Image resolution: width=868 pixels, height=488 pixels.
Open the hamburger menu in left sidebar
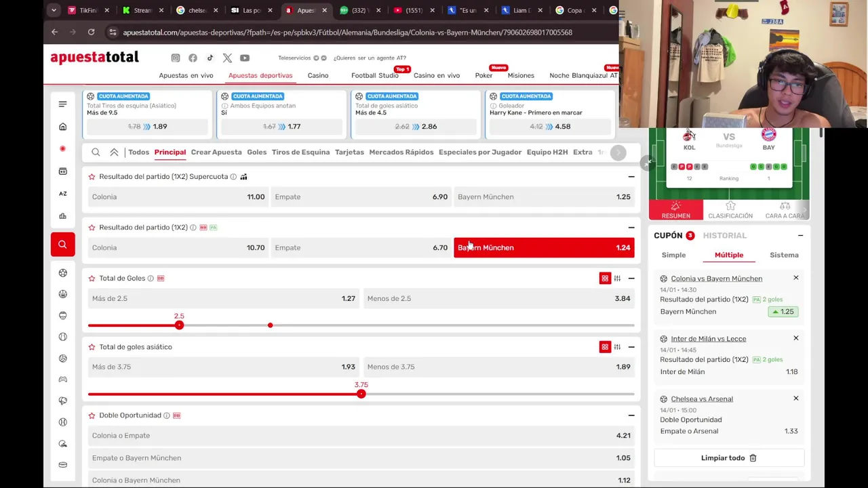(x=62, y=104)
